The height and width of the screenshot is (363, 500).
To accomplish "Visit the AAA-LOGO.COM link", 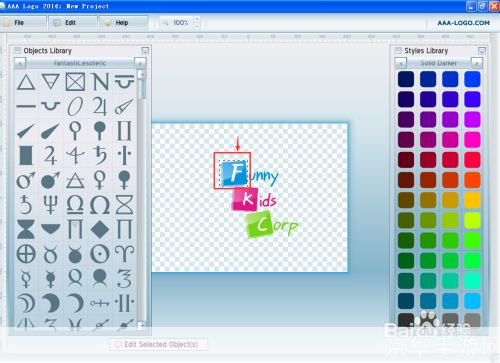I will tap(463, 23).
